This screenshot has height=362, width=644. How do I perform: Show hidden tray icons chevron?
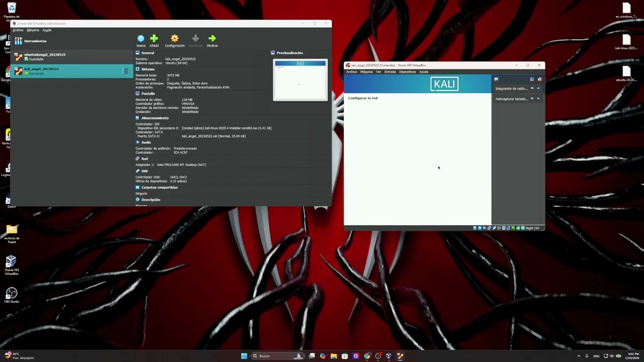[x=579, y=356]
